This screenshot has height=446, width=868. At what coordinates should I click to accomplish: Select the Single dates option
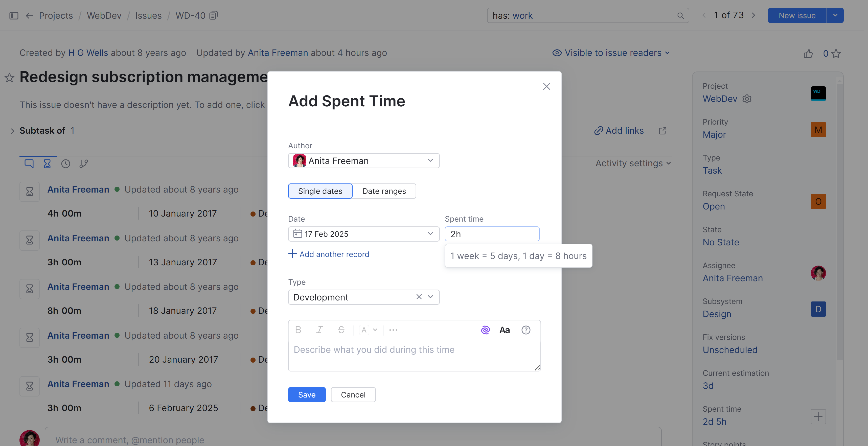[x=320, y=191]
